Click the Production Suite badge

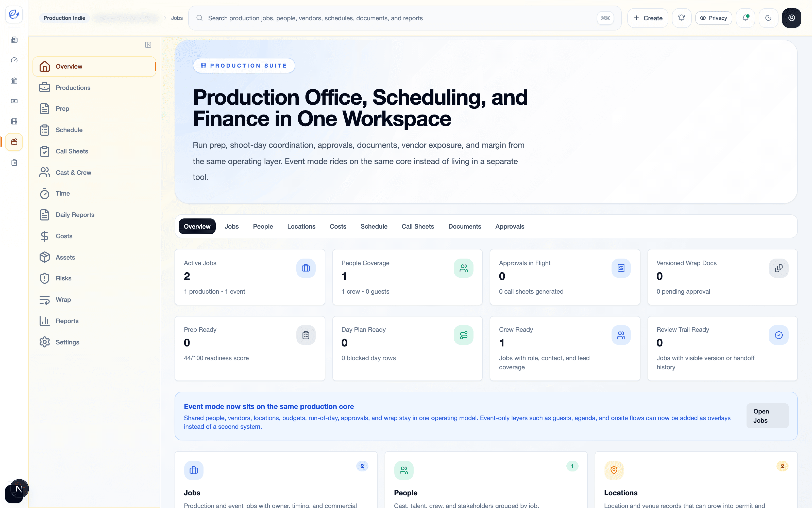(x=244, y=66)
